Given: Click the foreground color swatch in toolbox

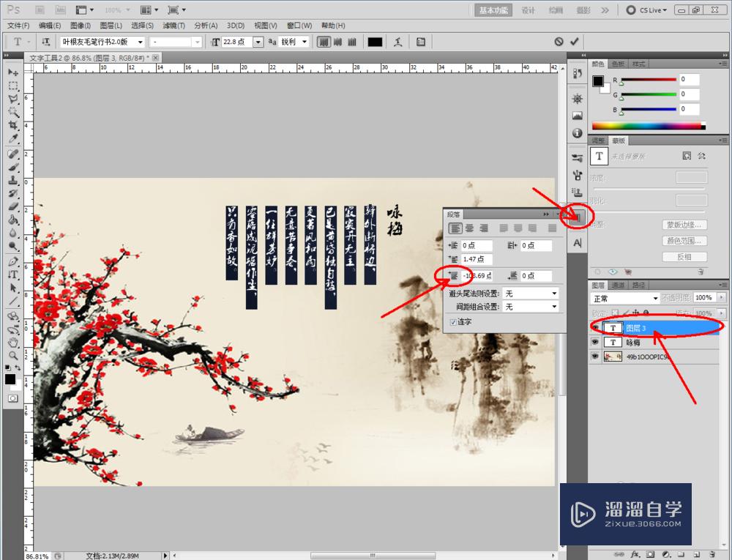Looking at the screenshot, I should [10, 379].
